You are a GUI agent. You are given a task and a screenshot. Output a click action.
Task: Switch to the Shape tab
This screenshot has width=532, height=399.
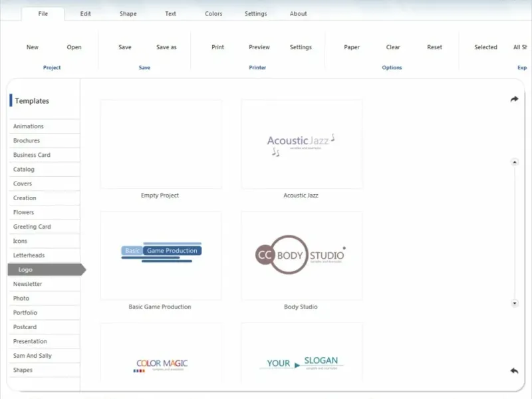point(128,13)
